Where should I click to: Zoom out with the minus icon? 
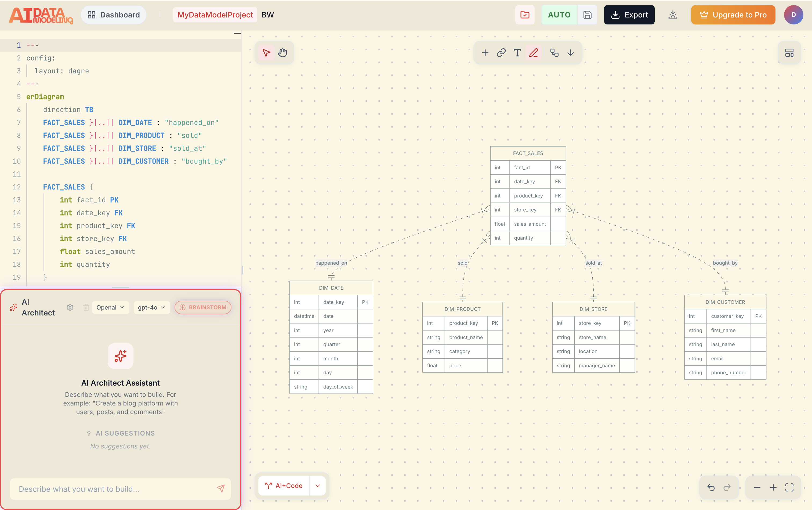(757, 487)
